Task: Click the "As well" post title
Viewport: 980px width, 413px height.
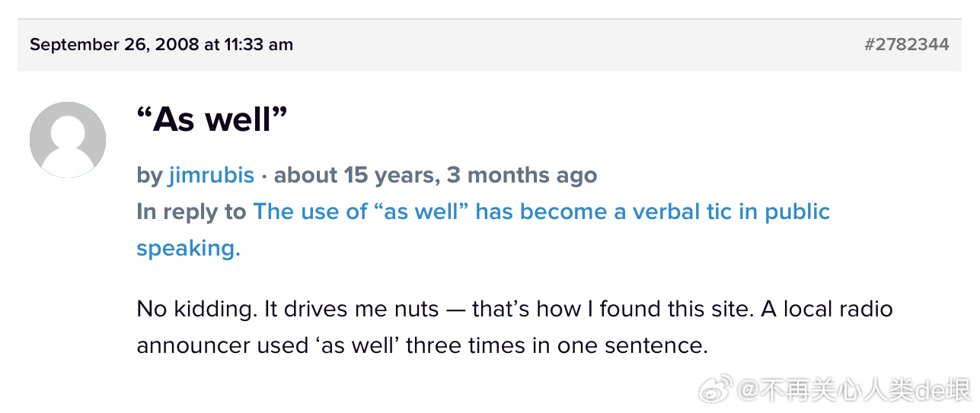Action: [x=212, y=119]
